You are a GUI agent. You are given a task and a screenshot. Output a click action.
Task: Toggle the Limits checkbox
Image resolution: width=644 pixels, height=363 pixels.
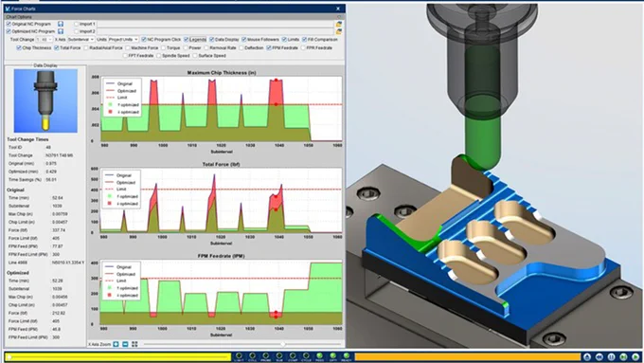tap(284, 40)
